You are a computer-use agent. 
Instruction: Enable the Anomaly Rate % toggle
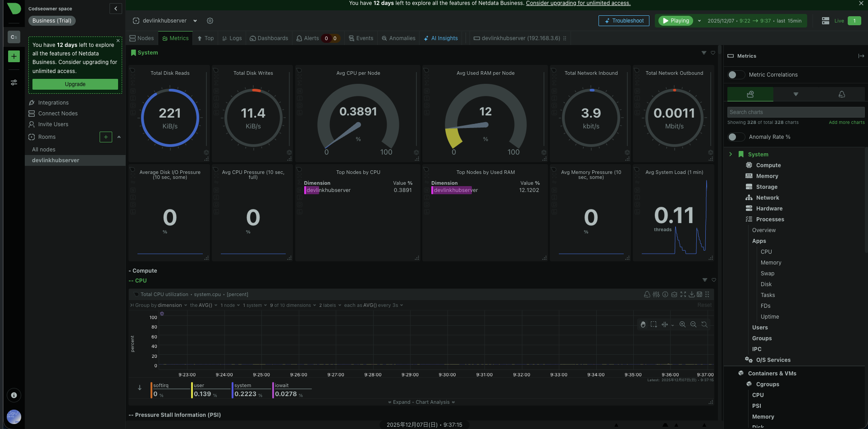[x=736, y=137]
